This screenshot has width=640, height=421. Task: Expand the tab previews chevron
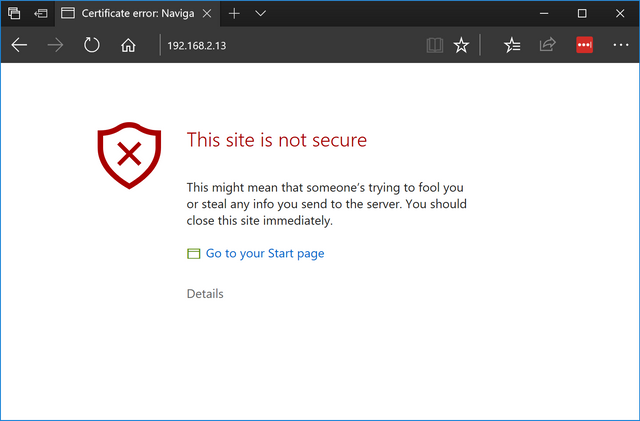(x=260, y=13)
